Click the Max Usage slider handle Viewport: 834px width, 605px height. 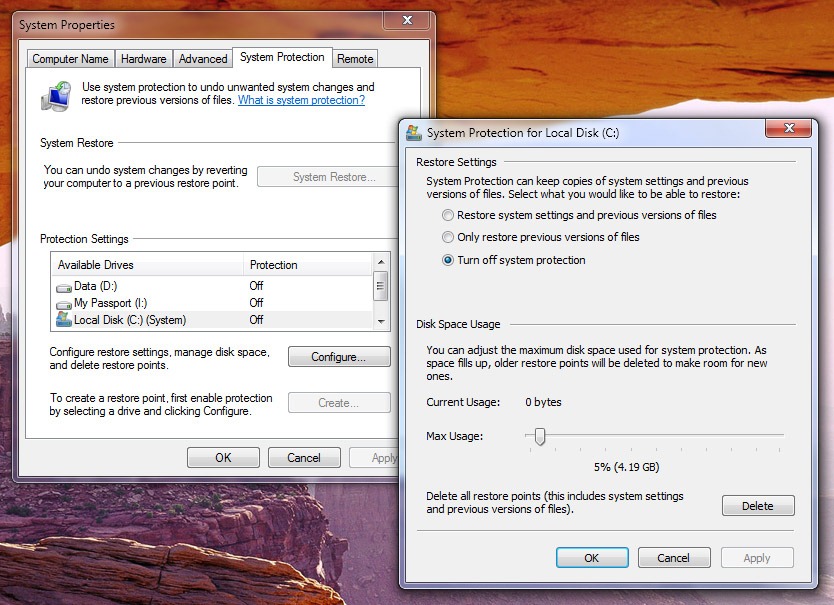coord(540,436)
